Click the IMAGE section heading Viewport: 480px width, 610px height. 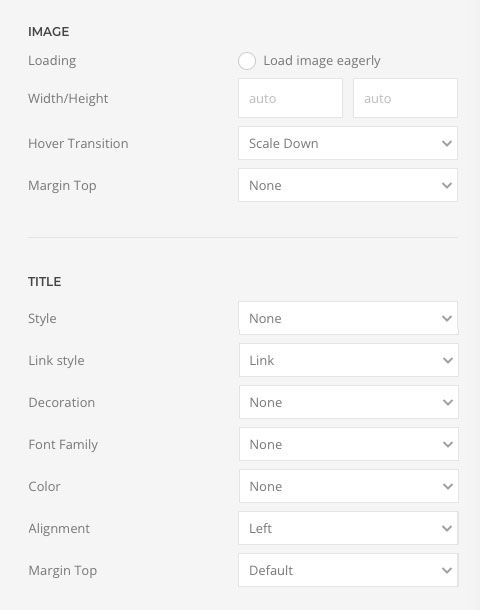pyautogui.click(x=49, y=32)
